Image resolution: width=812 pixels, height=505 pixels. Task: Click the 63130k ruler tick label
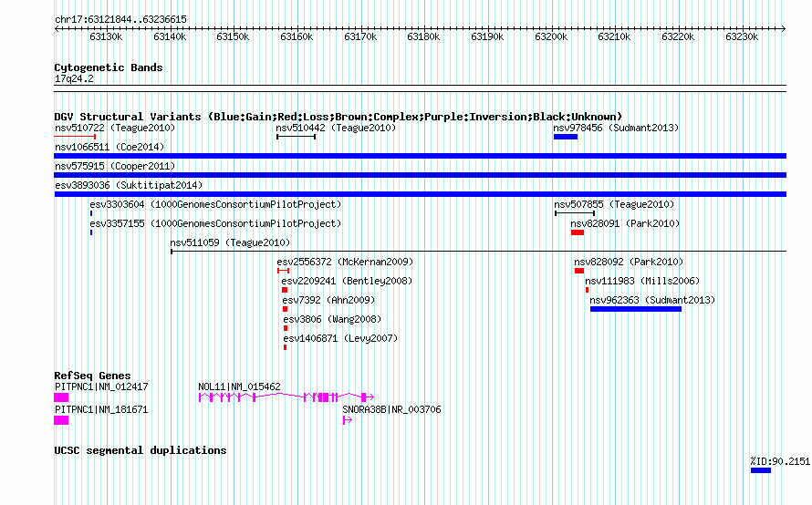(x=106, y=36)
